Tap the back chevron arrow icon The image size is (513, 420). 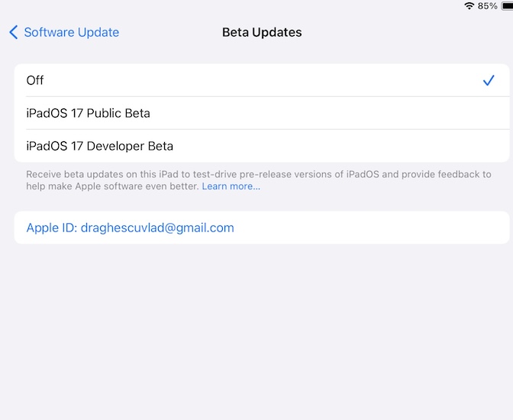click(x=13, y=32)
